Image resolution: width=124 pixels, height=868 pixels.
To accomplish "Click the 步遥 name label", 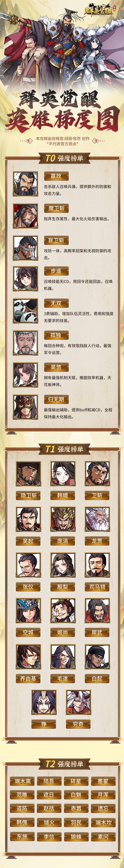I will (56, 271).
